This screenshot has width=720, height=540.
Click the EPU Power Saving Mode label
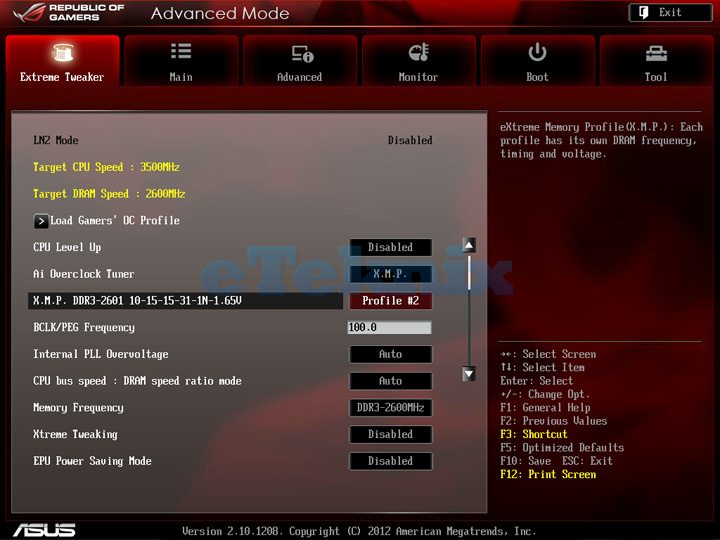(x=92, y=461)
